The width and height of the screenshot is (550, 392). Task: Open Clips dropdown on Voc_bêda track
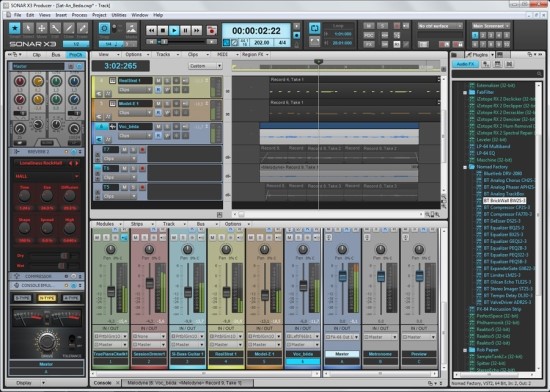click(x=135, y=136)
